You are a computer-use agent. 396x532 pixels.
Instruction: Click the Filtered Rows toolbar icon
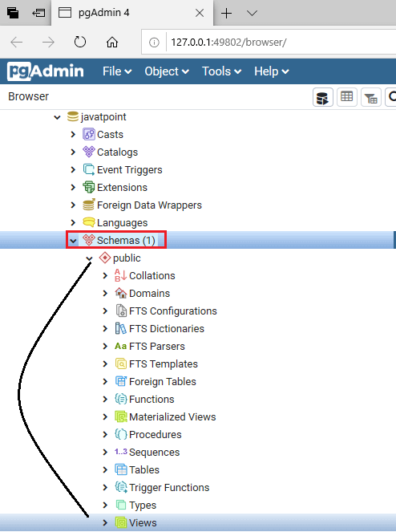pos(371,97)
